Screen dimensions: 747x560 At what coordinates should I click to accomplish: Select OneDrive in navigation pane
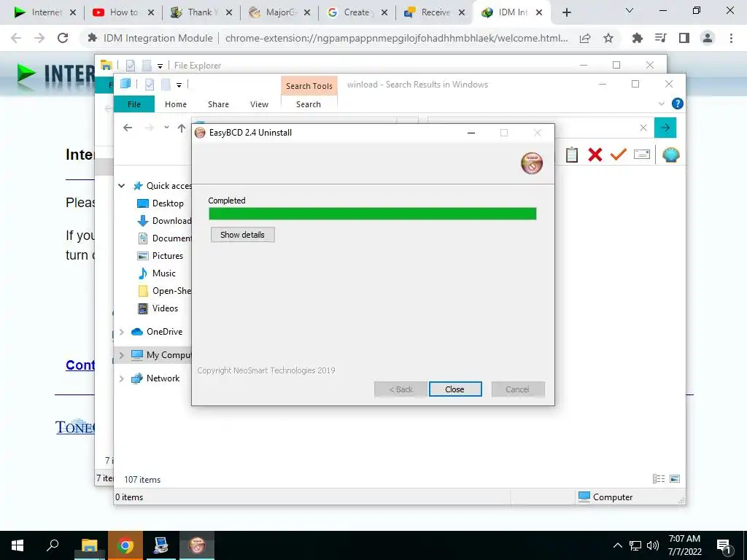pyautogui.click(x=157, y=332)
